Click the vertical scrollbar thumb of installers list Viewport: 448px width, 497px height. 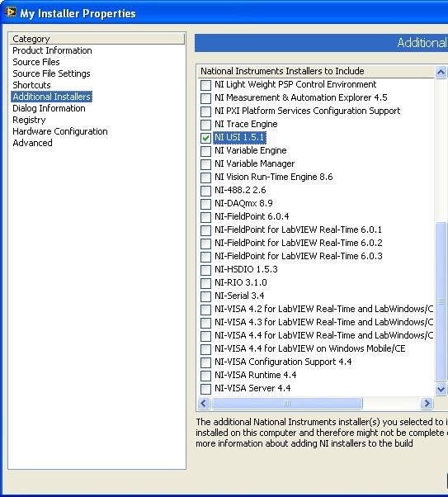[441, 301]
